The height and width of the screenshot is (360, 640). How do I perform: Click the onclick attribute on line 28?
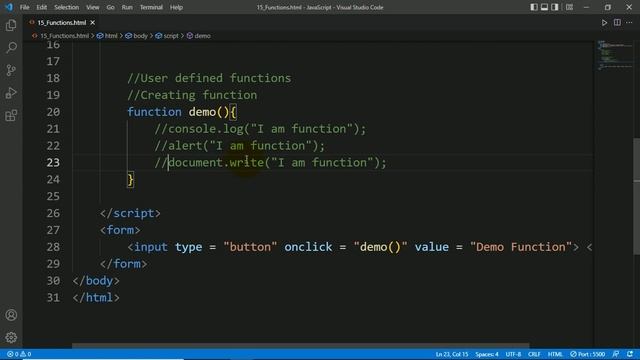[x=308, y=247]
